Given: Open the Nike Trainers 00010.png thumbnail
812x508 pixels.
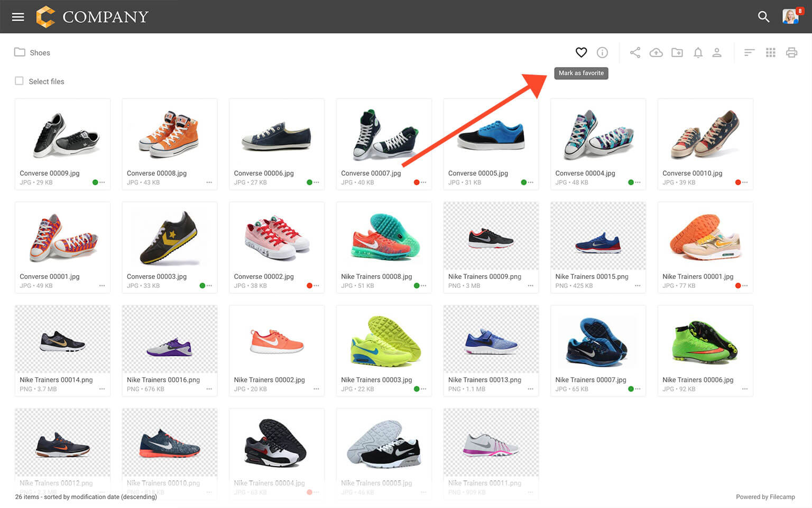Looking at the screenshot, I should click(170, 442).
